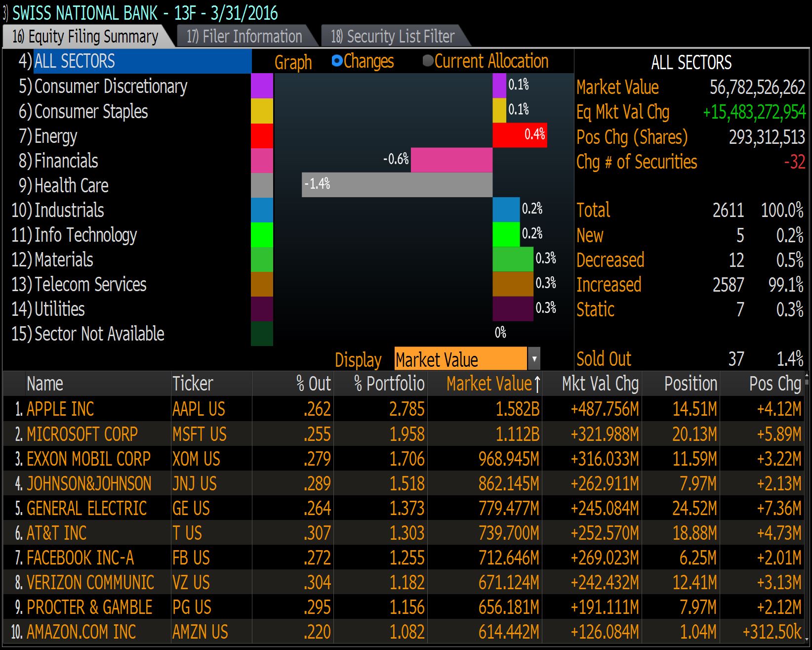Open the EXXON MOBIL CORP holding
812x650 pixels.
[x=88, y=458]
